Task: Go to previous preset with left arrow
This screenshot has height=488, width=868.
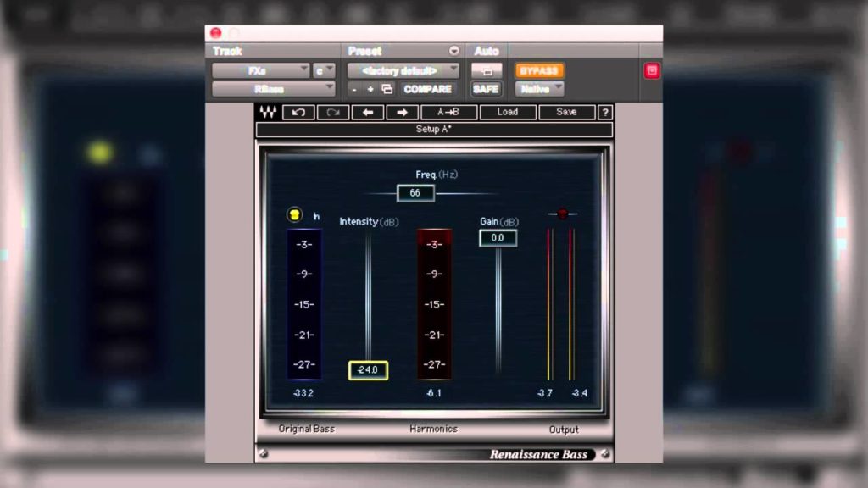Action: pyautogui.click(x=368, y=112)
